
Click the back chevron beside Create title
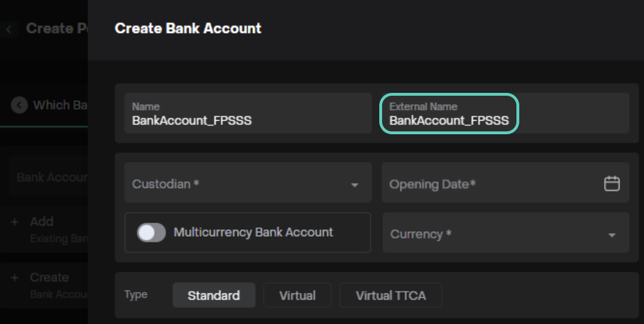(x=9, y=29)
